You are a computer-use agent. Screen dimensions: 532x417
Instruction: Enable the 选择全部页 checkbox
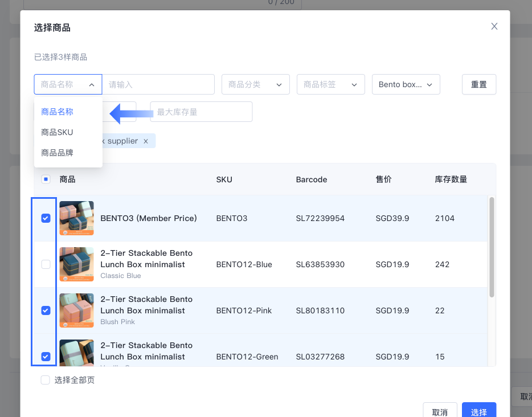tap(45, 380)
